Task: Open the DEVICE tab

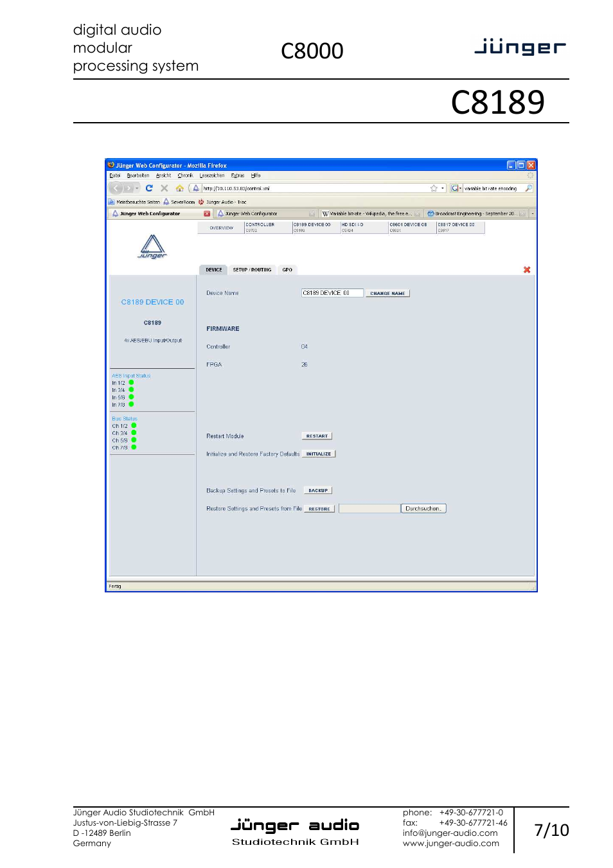Action: (214, 270)
